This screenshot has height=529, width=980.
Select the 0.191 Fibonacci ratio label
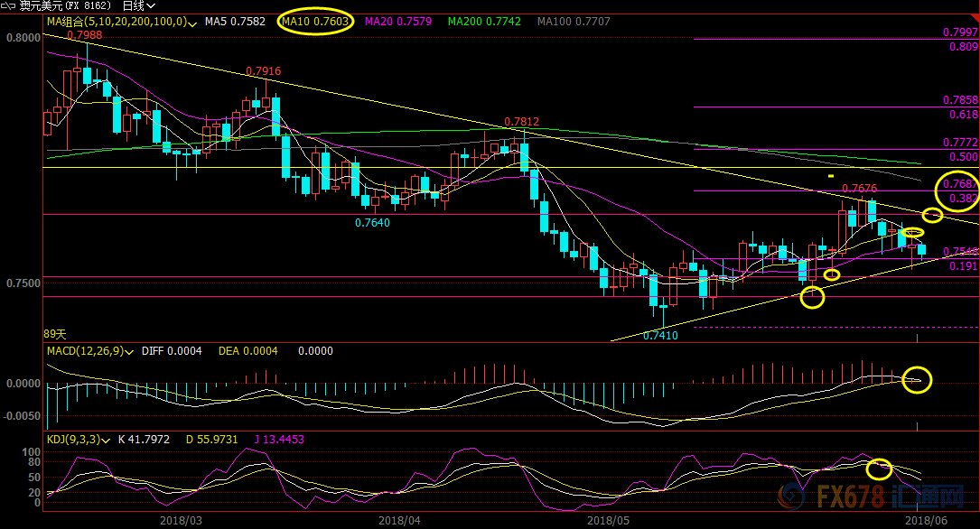click(x=964, y=266)
